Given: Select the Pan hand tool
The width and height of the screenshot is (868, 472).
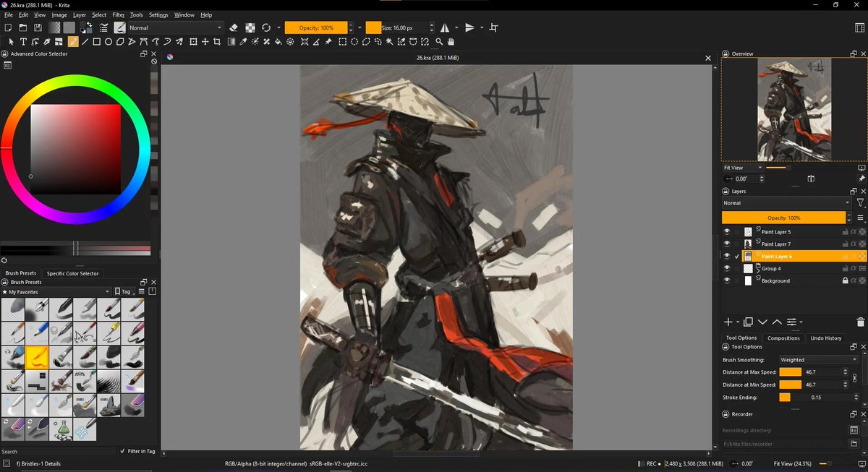Looking at the screenshot, I should [x=451, y=42].
